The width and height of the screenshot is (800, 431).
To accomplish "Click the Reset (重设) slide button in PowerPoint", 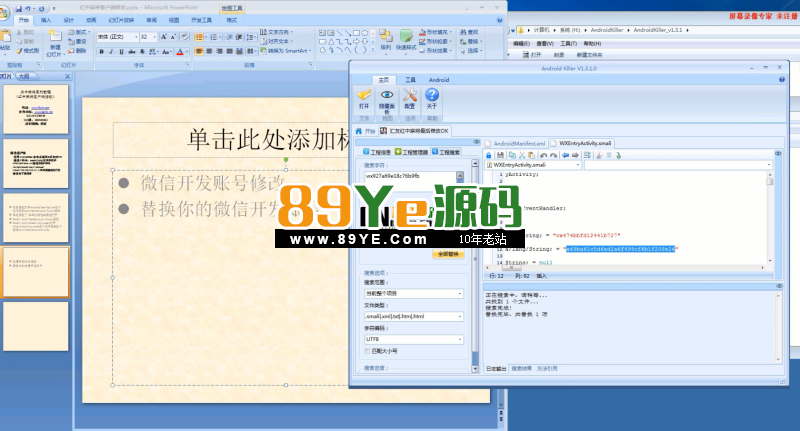I will click(x=78, y=41).
